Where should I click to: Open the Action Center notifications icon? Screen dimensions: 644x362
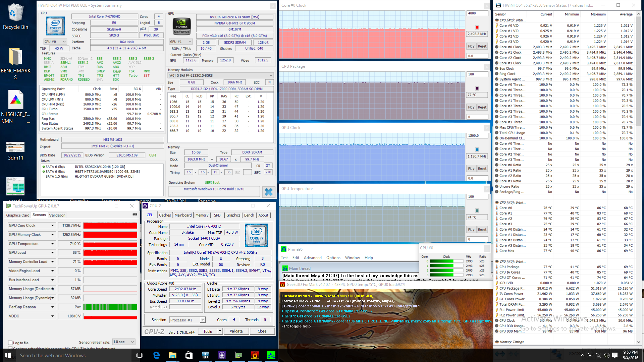coord(615,355)
